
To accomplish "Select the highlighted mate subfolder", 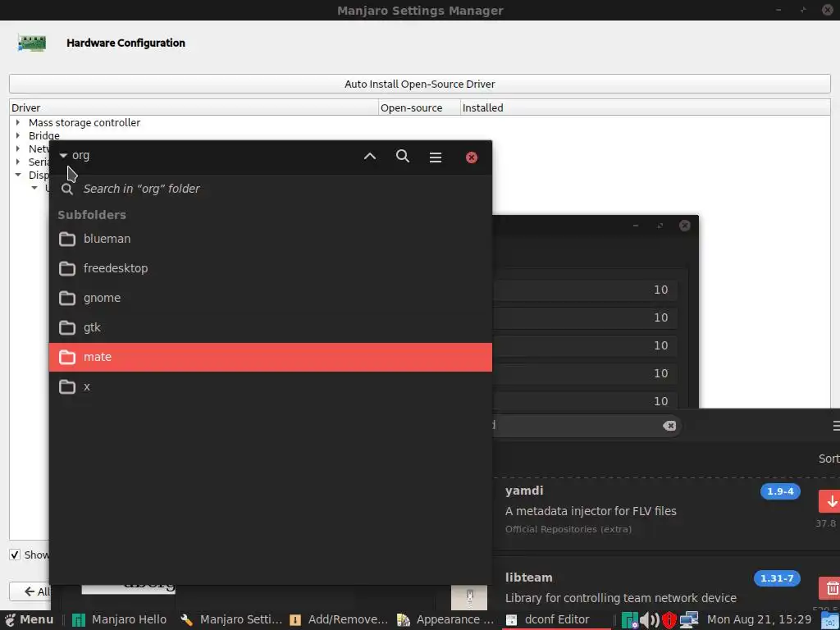I will [x=271, y=357].
